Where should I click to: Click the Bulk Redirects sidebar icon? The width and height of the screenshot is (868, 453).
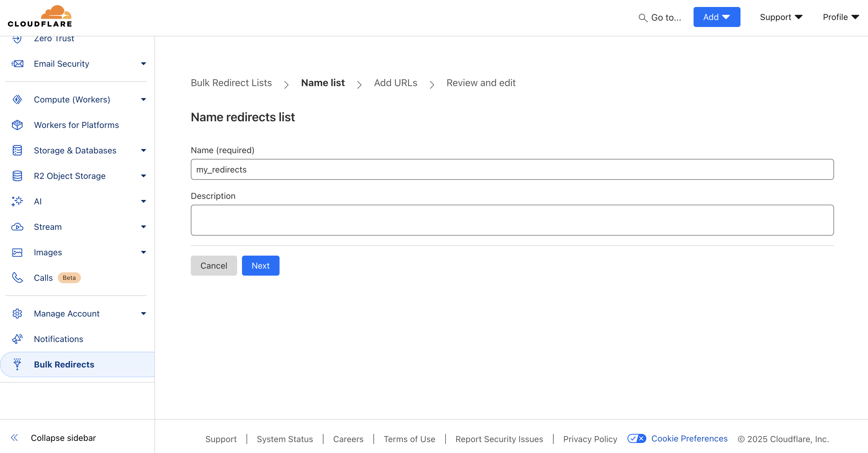coord(17,364)
